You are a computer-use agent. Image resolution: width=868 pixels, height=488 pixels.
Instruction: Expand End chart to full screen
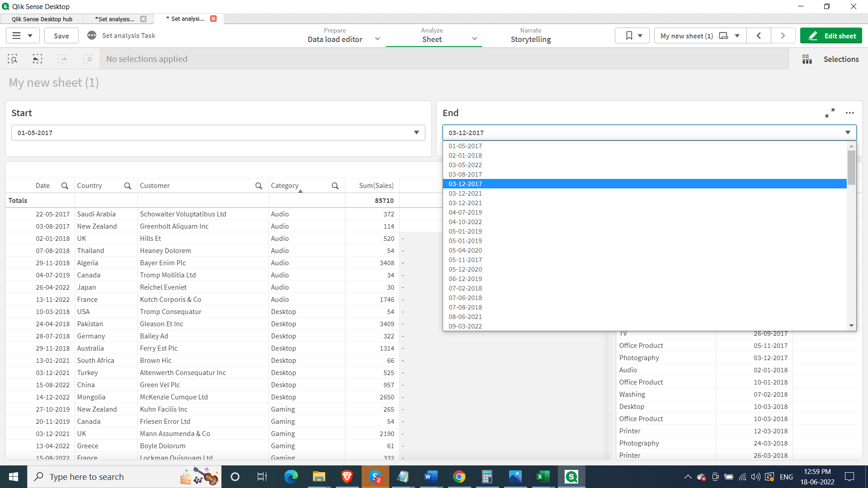[830, 113]
